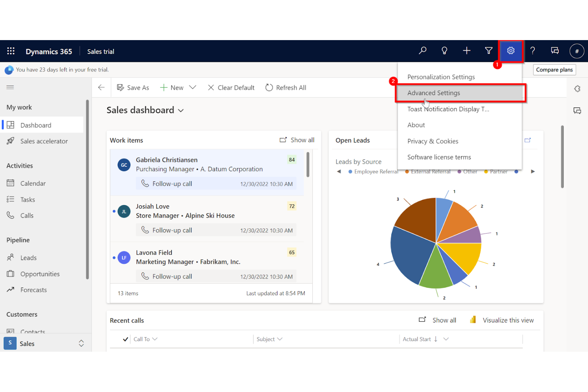This screenshot has width=588, height=392.
Task: Click the Power BI Visualize icon
Action: [473, 320]
